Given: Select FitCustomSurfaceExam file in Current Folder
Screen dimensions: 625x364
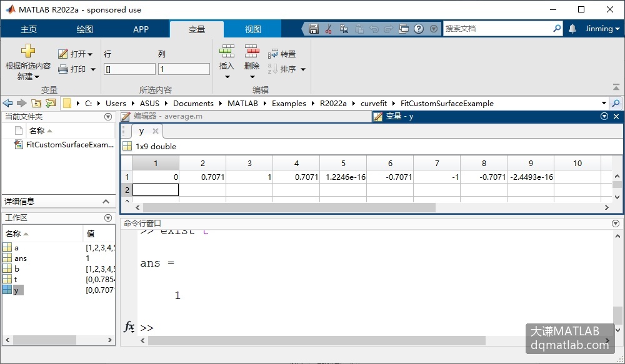Looking at the screenshot, I should tap(64, 145).
